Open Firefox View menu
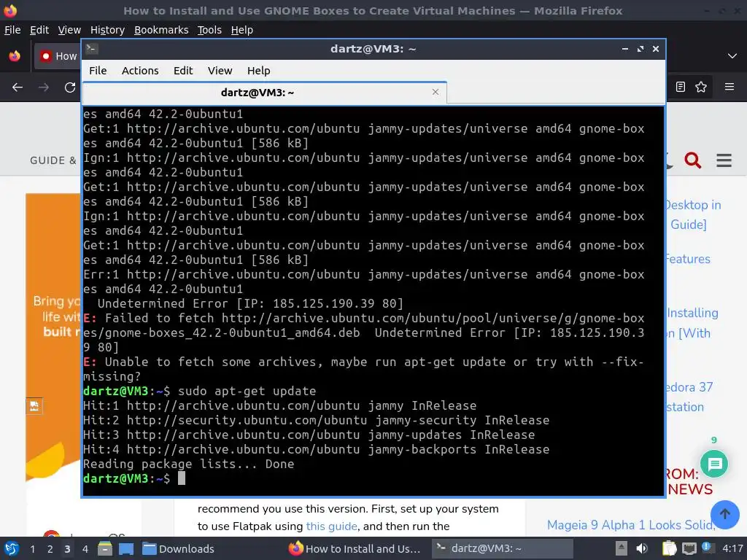The image size is (747, 560). pyautogui.click(x=69, y=30)
